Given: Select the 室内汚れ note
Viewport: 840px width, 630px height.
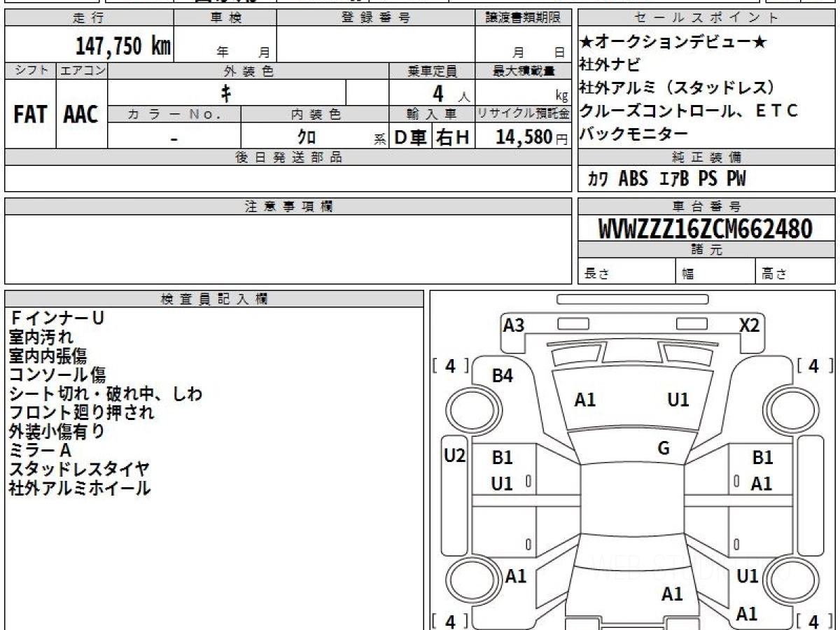Looking at the screenshot, I should tap(41, 337).
